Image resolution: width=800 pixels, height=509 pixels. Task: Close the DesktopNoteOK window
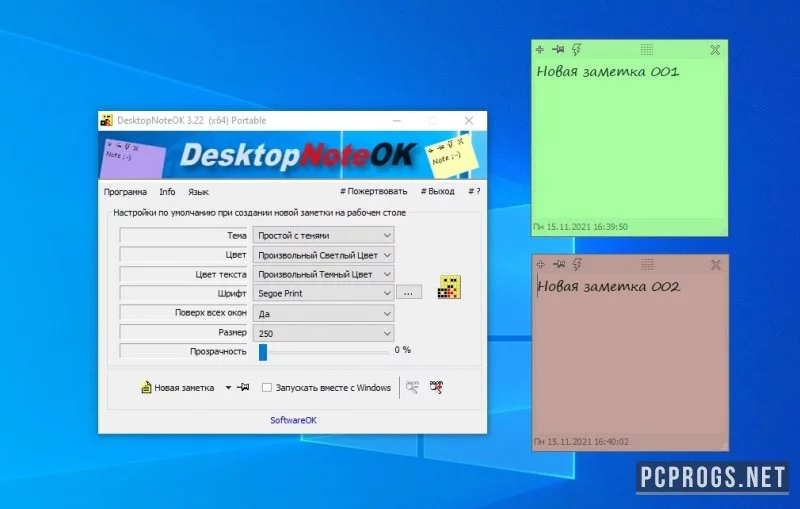(x=468, y=120)
